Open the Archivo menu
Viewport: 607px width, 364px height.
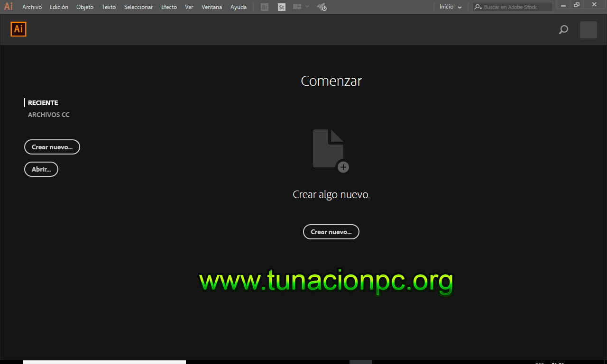tap(32, 7)
